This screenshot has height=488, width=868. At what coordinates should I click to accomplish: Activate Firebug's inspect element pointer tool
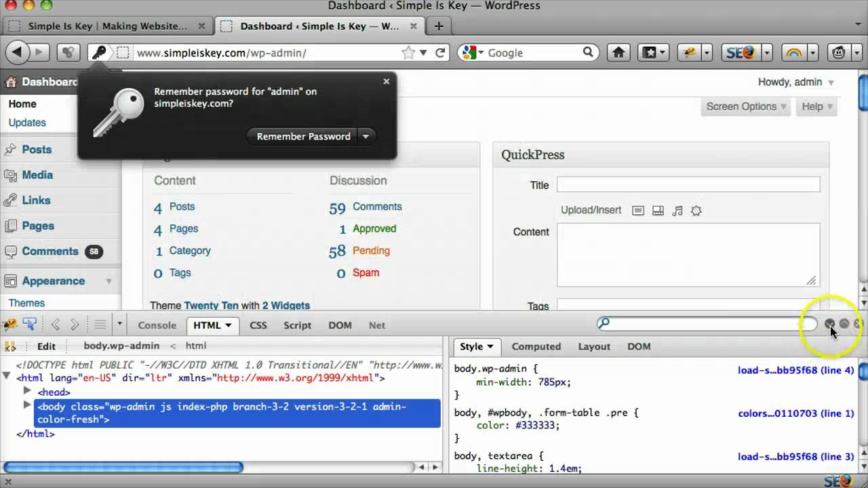tap(29, 325)
